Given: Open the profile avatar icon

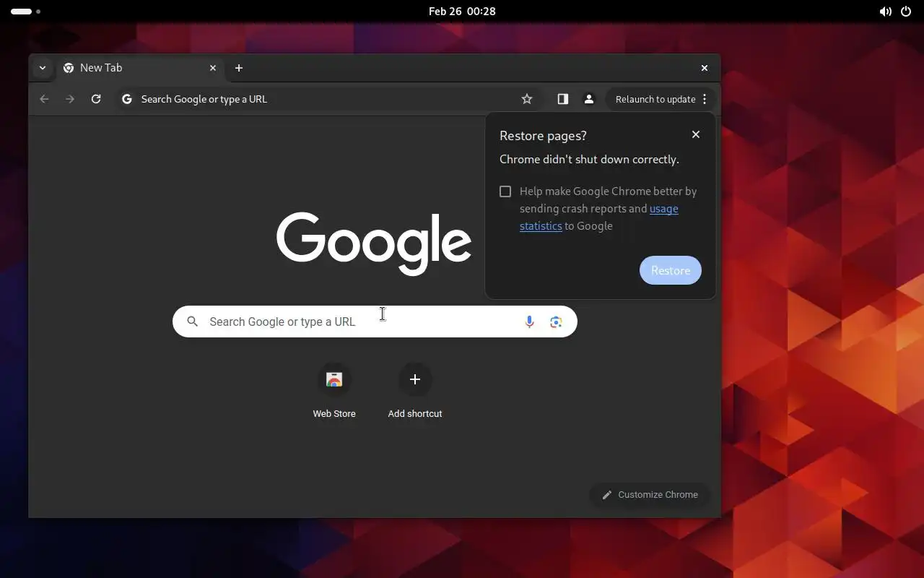Looking at the screenshot, I should (x=589, y=99).
